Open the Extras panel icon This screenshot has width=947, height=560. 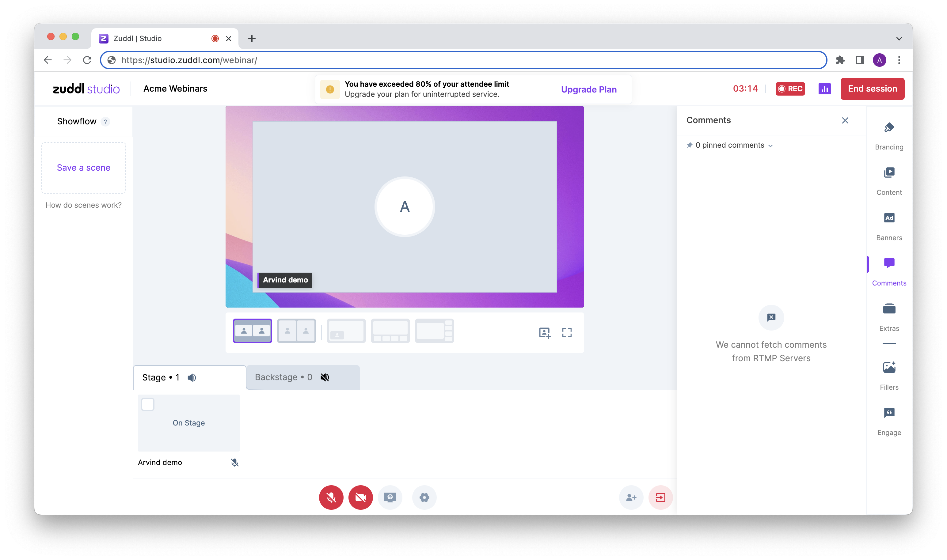pyautogui.click(x=889, y=309)
